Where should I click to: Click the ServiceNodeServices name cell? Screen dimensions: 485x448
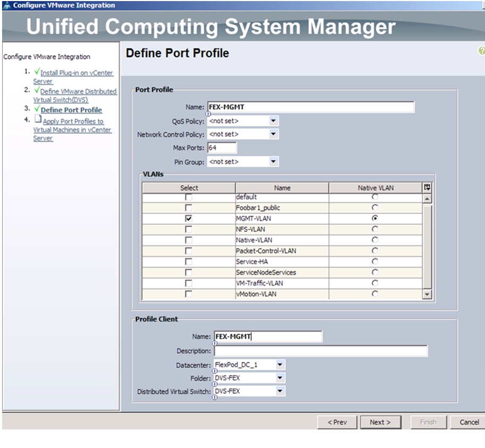pos(282,272)
